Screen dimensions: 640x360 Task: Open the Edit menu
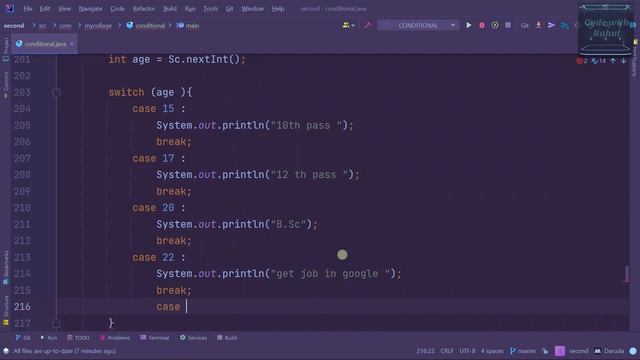pyautogui.click(x=45, y=9)
